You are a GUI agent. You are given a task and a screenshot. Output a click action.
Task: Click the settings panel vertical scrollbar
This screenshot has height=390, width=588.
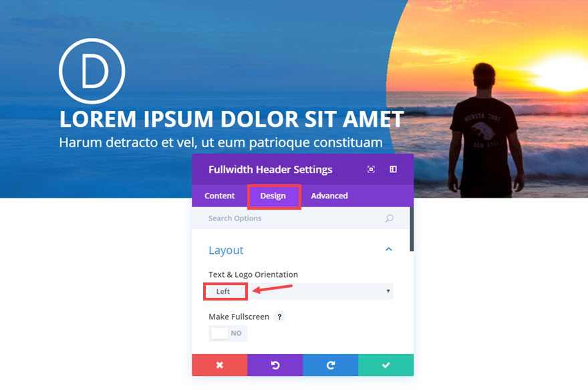412,229
